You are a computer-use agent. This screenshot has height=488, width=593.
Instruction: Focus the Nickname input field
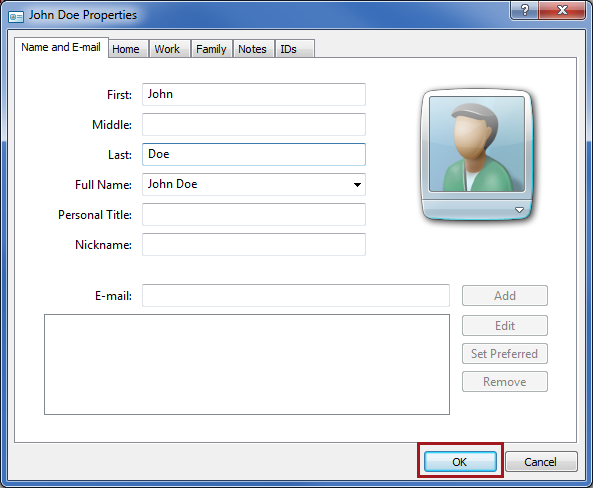(x=254, y=244)
